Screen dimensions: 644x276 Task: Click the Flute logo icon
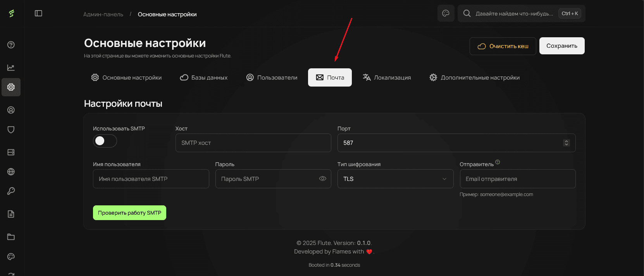tap(12, 14)
